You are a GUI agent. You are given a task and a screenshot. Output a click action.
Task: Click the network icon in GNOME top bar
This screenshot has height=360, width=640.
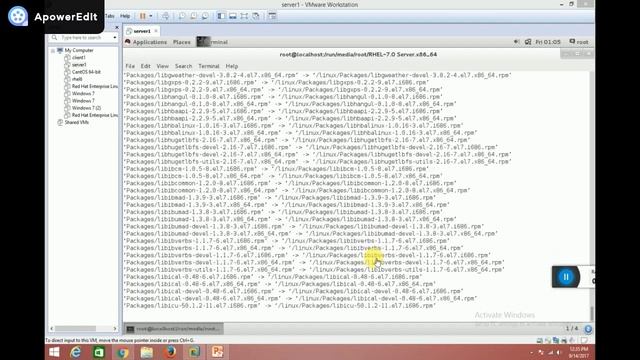point(528,42)
